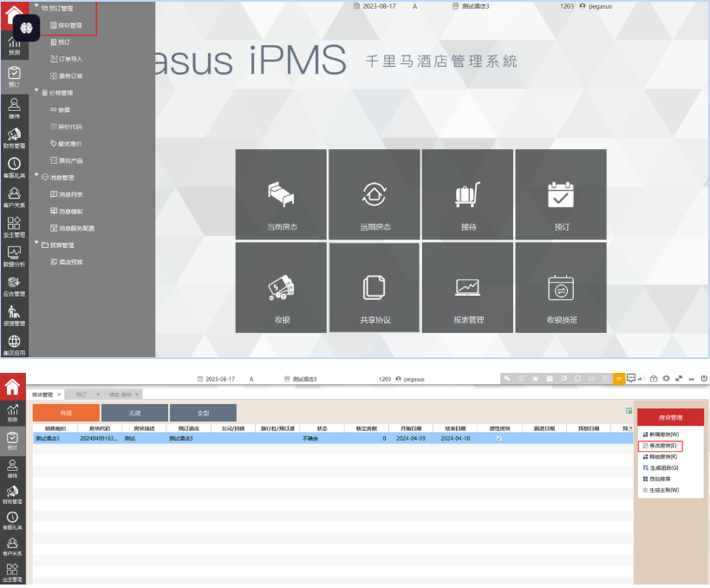Viewport: 710px width, 588px height.
Task: Select the 测试酒店3 table row
Action: coord(260,439)
